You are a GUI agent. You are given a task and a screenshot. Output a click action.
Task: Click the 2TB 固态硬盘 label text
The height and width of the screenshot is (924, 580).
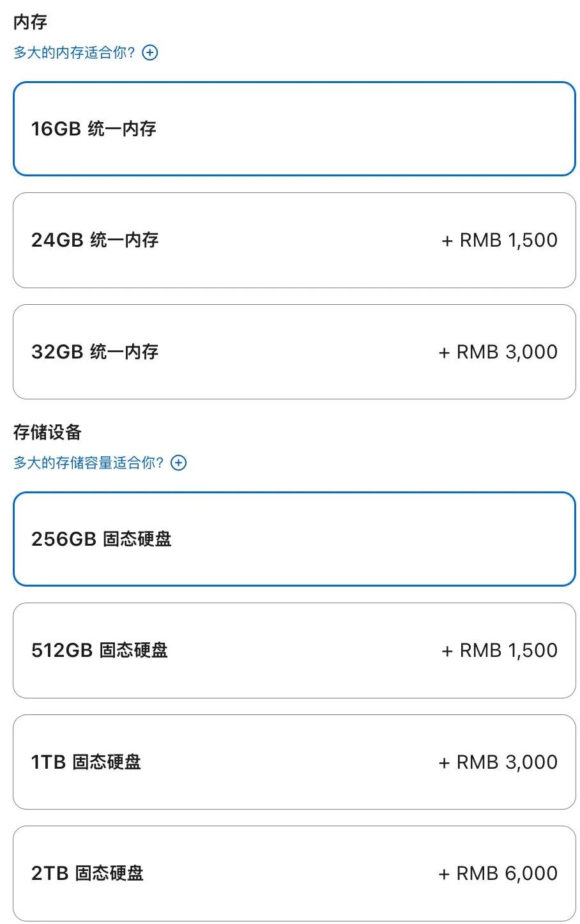[x=88, y=874]
